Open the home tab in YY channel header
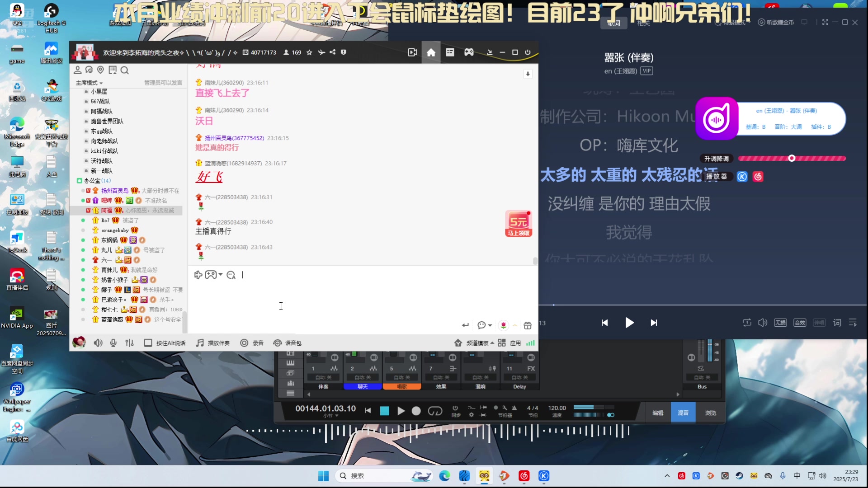Screen dimensions: 868x488 point(431,52)
